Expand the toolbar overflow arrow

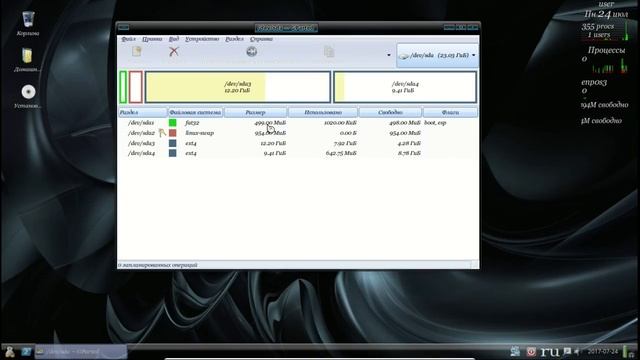click(x=389, y=55)
